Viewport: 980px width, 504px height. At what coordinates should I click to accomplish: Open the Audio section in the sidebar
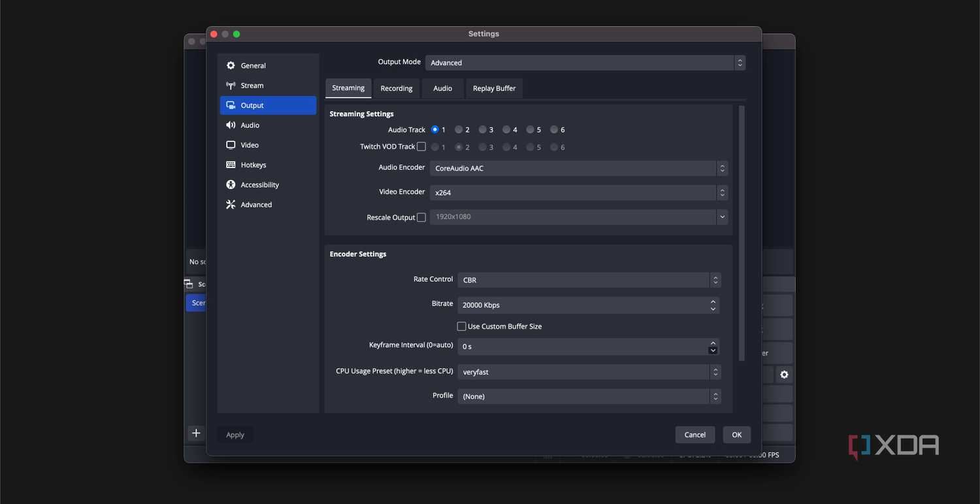tap(268, 126)
